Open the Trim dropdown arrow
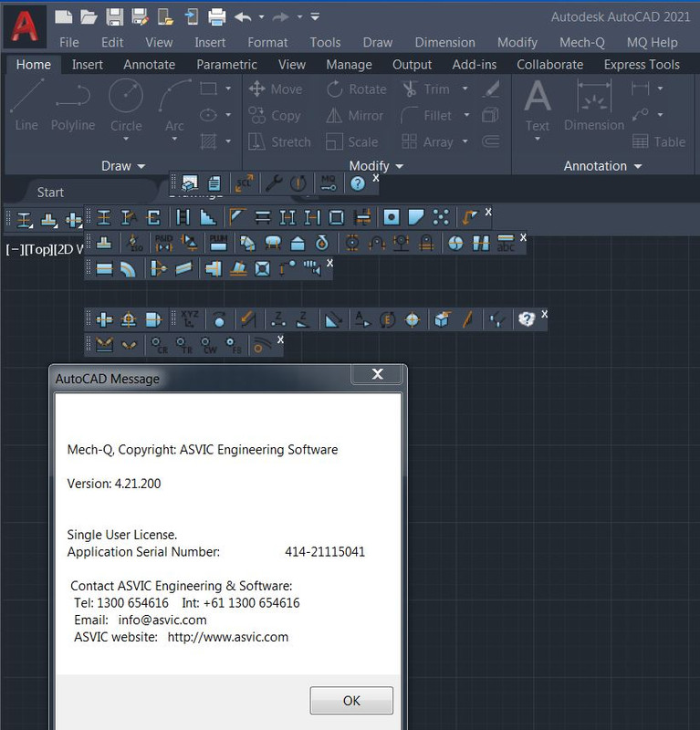 click(465, 89)
